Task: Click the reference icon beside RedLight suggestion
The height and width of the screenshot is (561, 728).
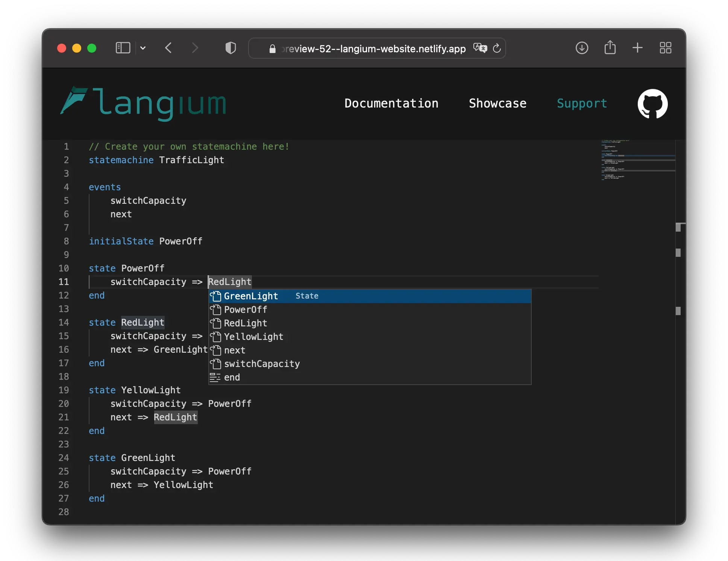Action: tap(215, 323)
